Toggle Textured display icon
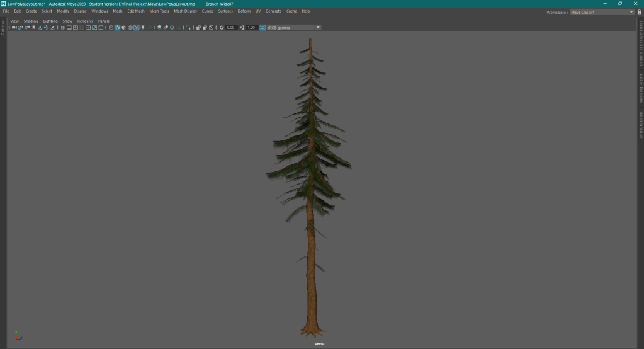Screen dimensions: 644x349 pos(136,28)
